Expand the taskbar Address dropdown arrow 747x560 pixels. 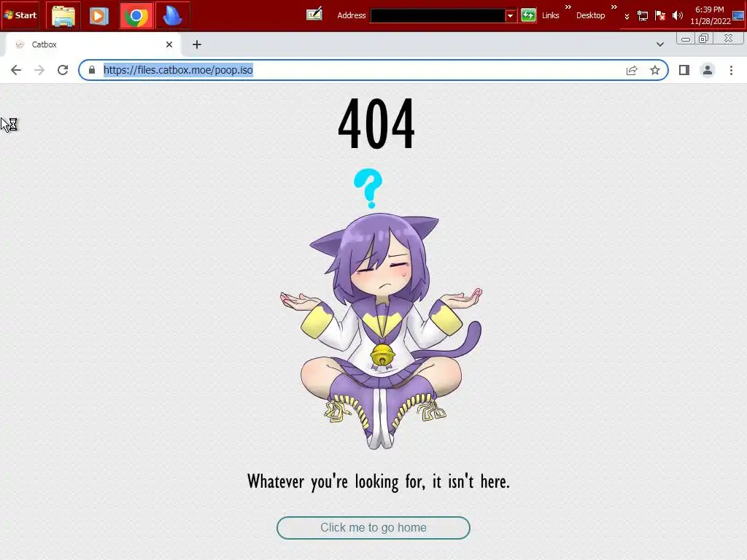coord(510,16)
